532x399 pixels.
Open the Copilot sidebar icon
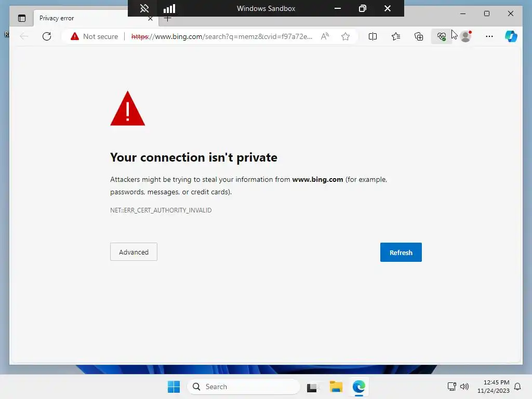click(511, 36)
